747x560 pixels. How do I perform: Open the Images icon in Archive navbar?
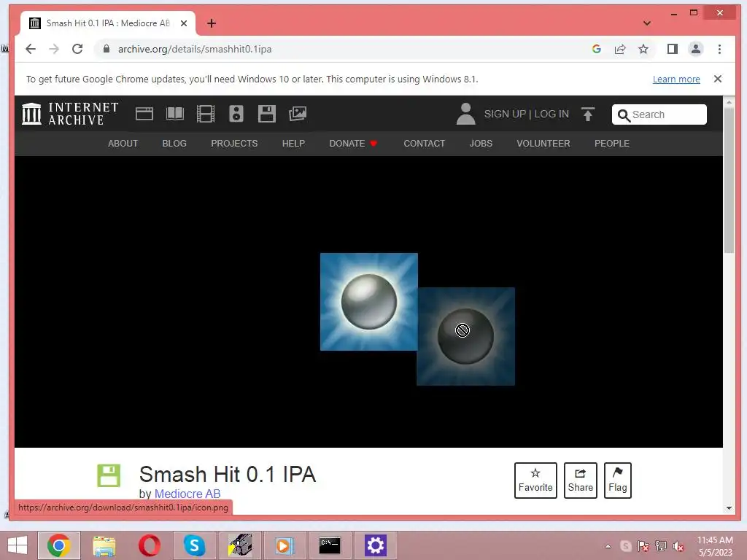click(298, 114)
